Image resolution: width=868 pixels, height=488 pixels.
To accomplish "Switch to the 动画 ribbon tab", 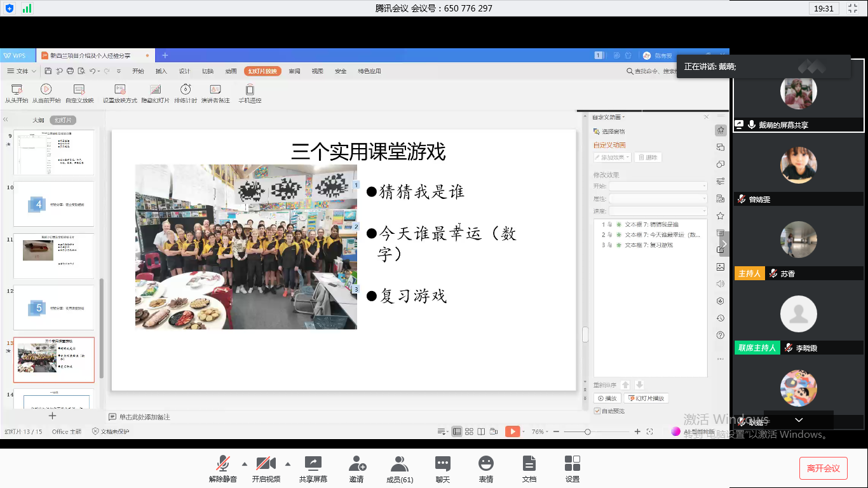I will 231,71.
